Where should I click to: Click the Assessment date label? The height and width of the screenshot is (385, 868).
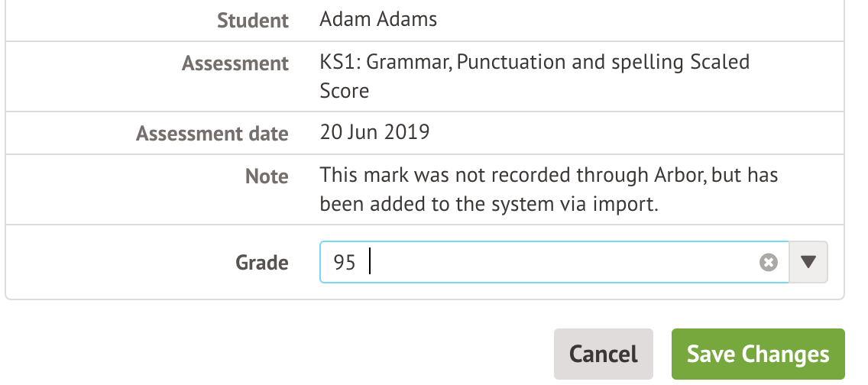pos(212,134)
